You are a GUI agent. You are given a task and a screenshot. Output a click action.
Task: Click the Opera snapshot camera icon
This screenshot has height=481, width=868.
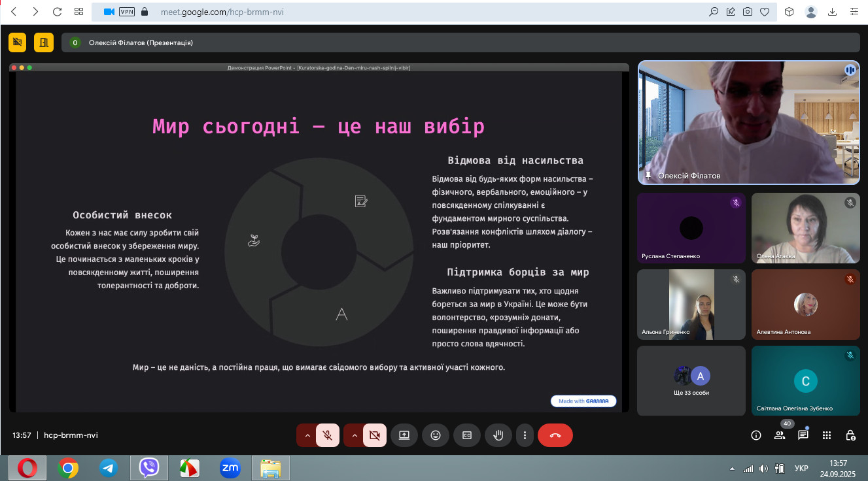click(747, 12)
